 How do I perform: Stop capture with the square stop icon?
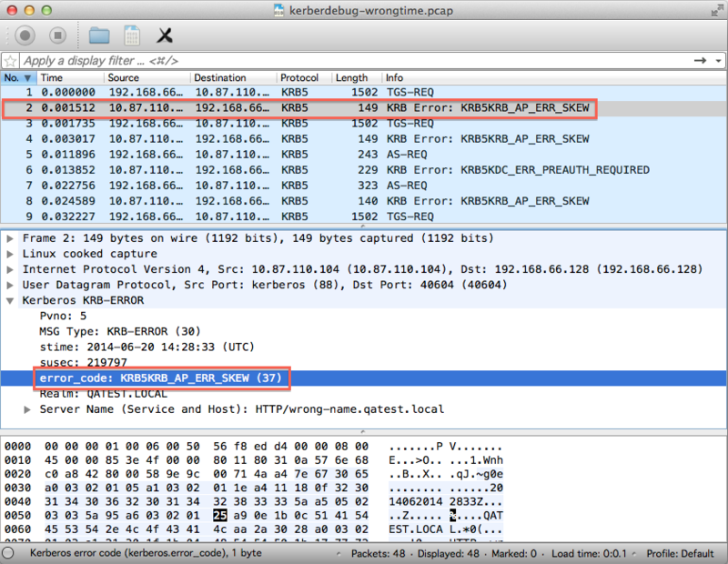pyautogui.click(x=57, y=35)
